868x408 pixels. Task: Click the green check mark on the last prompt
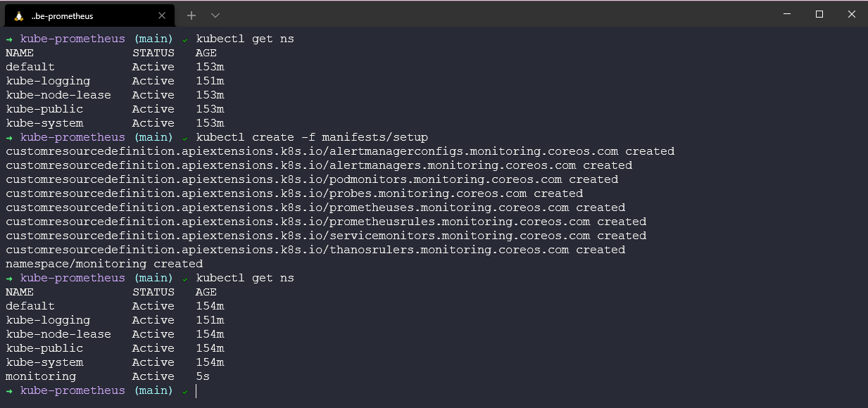point(184,390)
